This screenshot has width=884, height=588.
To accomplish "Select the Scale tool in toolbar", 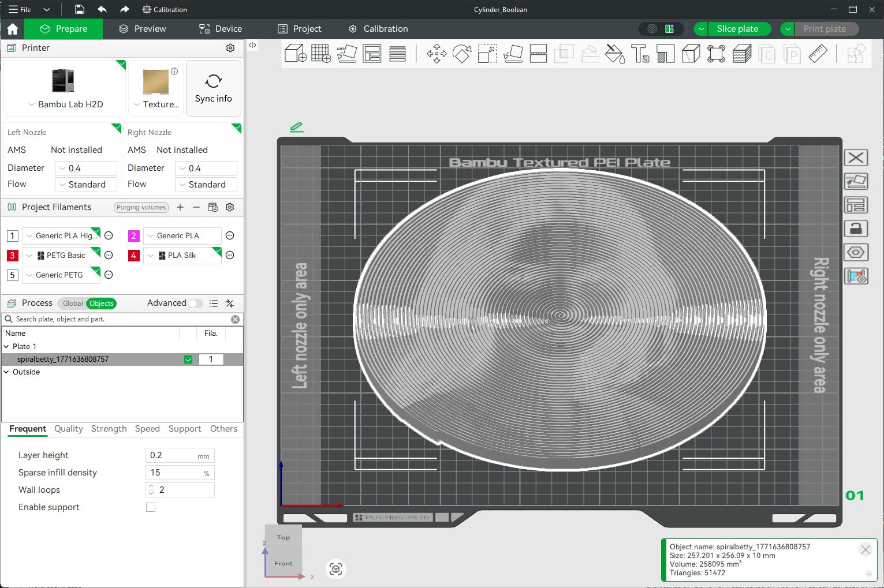I will 487,54.
